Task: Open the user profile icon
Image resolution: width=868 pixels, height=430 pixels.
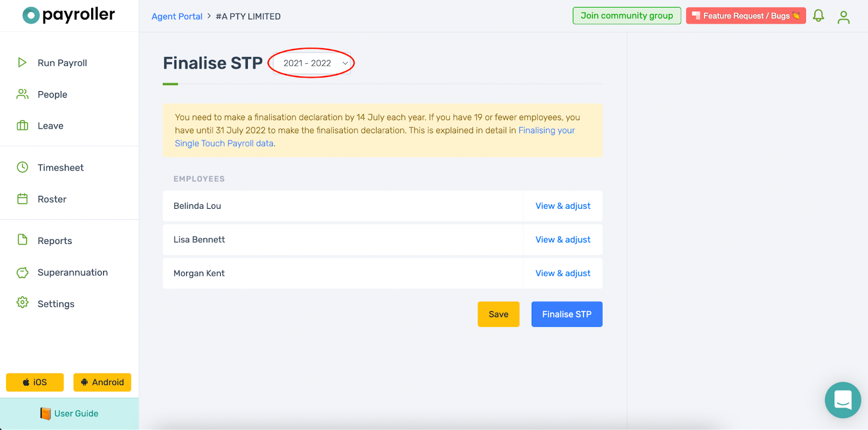Action: pos(844,17)
